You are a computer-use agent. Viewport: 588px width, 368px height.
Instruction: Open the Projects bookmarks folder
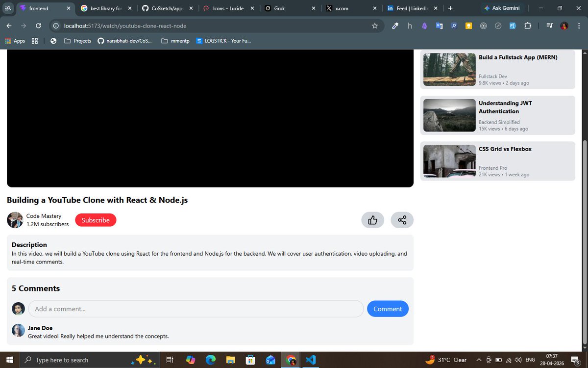[77, 41]
